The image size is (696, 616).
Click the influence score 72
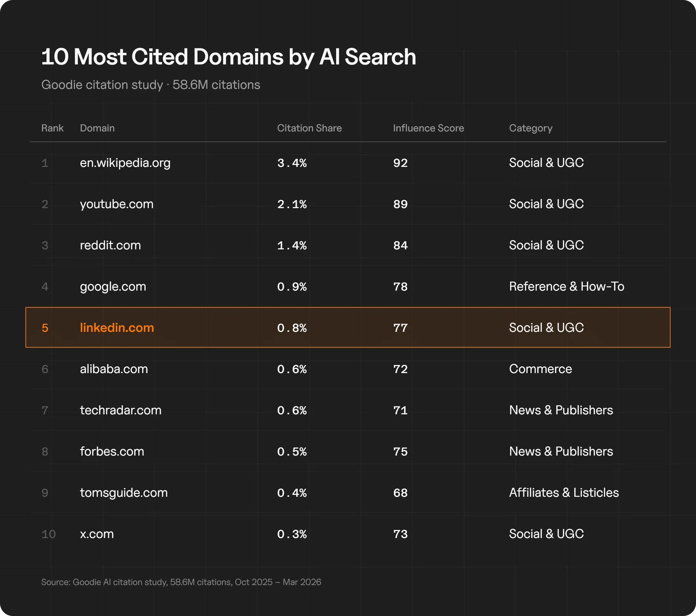coord(400,369)
